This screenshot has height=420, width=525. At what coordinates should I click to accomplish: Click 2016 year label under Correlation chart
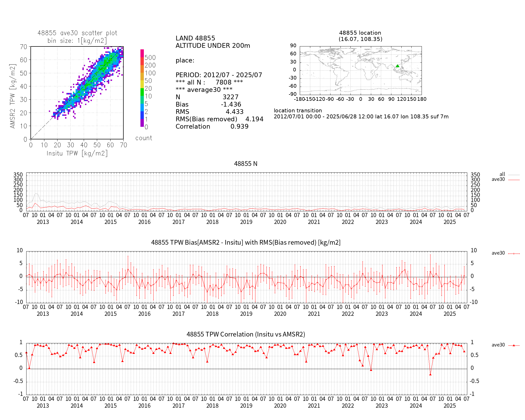pos(144,406)
